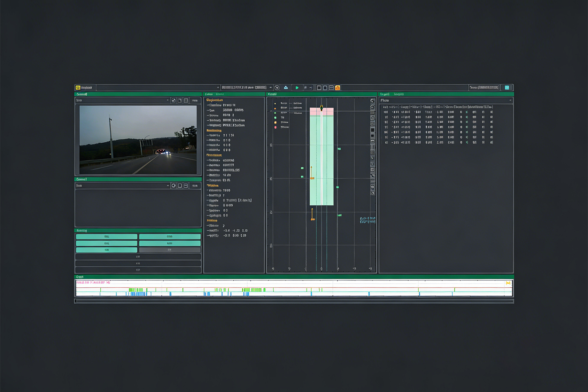Click the text button at top-right of toolbar
Image resolution: width=588 pixels, height=392 pixels.
tap(484, 88)
